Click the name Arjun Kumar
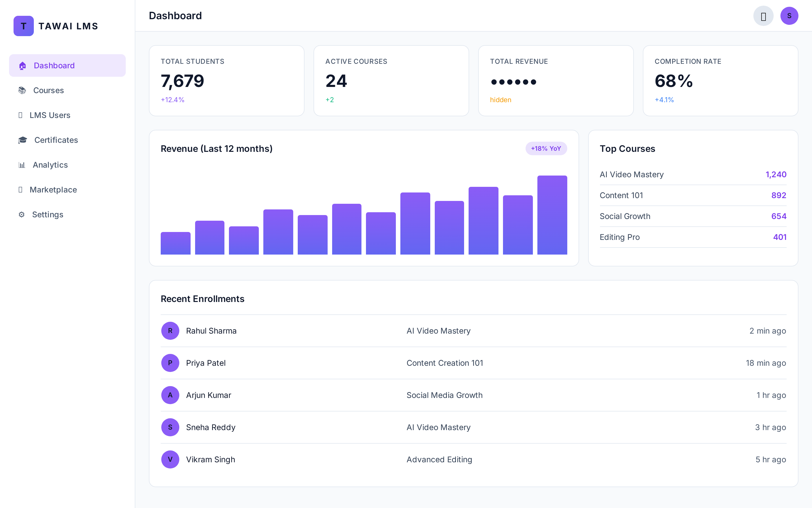812x508 pixels. [208, 395]
